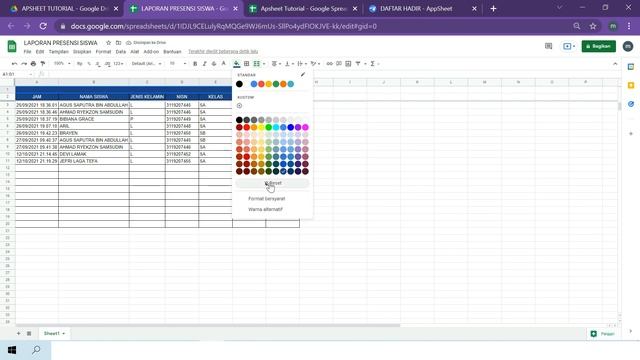The image size is (640, 360).
Task: Open the text color picker
Action: point(224,64)
